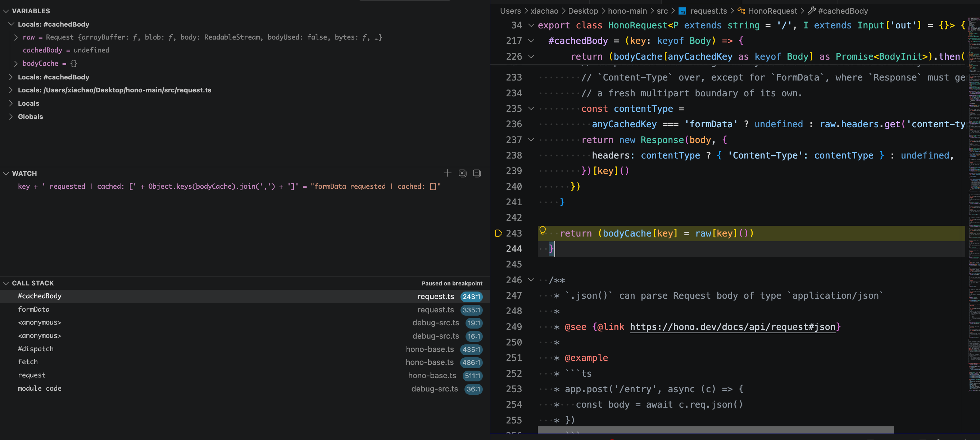The width and height of the screenshot is (980, 440).
Task: Expand the Globals scope
Action: coord(11,116)
